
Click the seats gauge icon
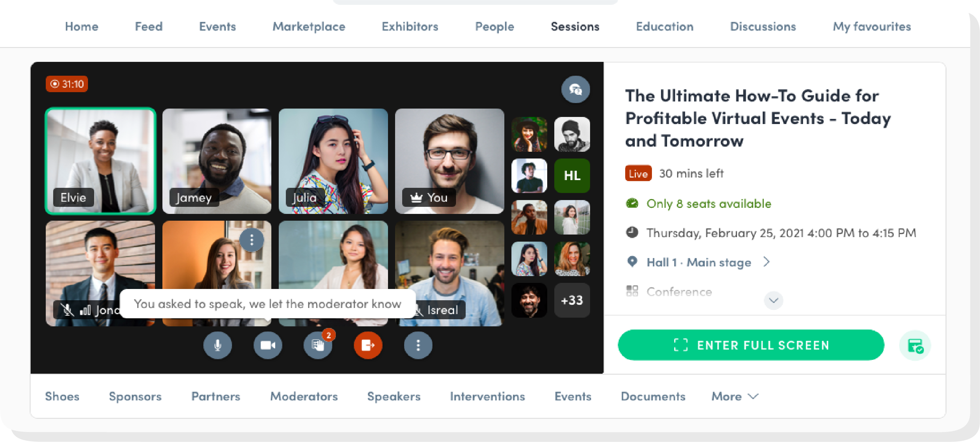coord(632,203)
